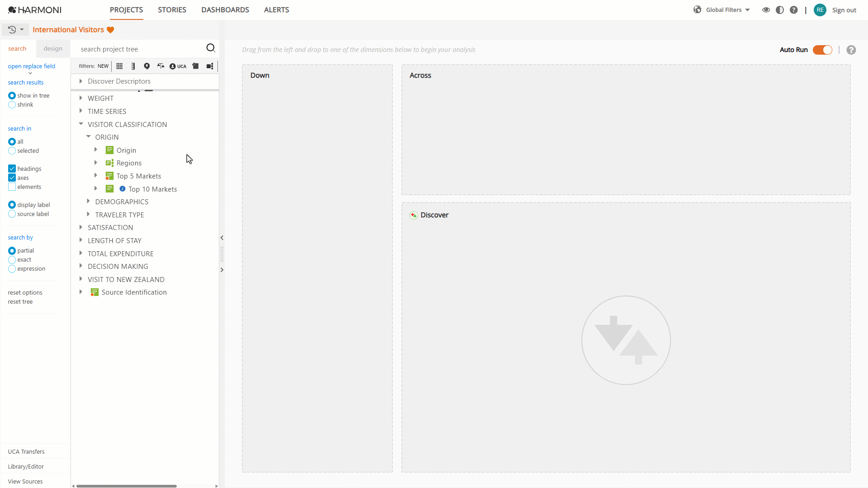The width and height of the screenshot is (868, 488).
Task: Click the Discover panel icon
Action: pyautogui.click(x=414, y=215)
